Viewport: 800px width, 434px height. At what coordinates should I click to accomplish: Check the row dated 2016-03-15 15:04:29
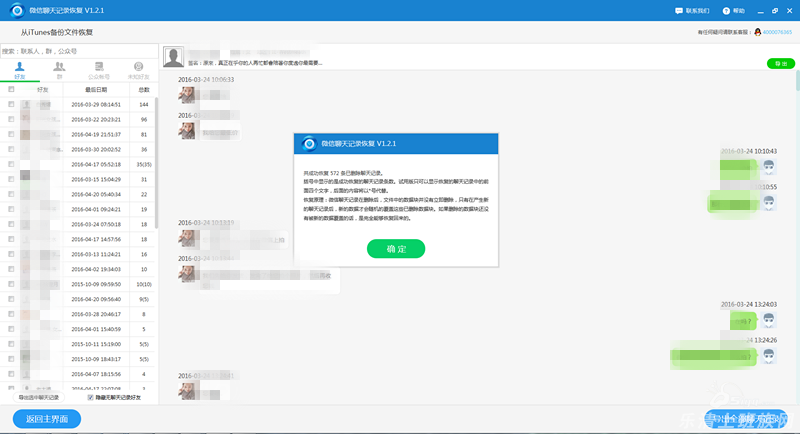(11, 179)
